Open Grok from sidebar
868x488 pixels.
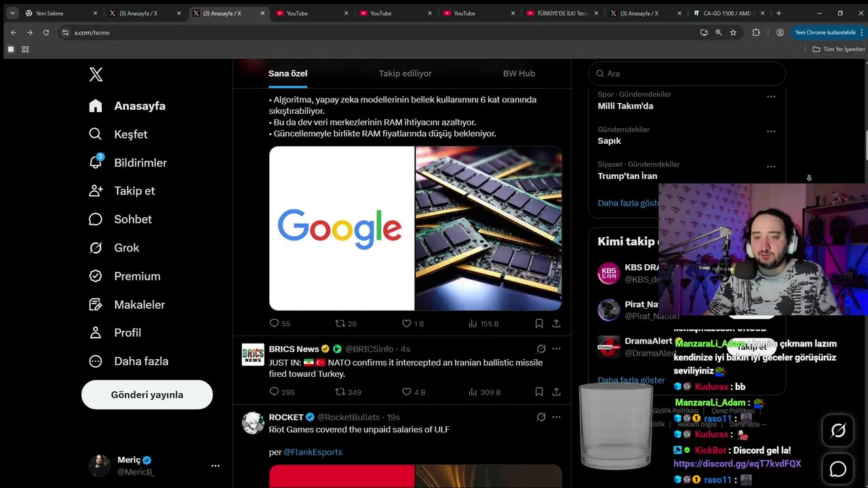coord(114,247)
